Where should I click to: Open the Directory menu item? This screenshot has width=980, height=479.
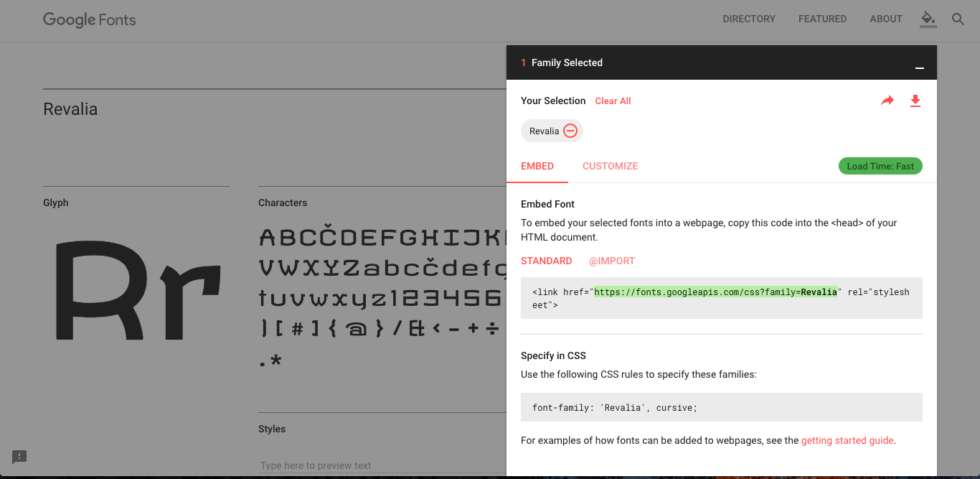point(749,19)
